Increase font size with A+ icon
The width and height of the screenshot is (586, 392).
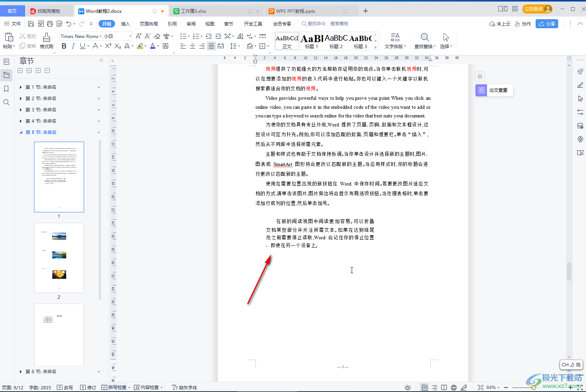[x=138, y=36]
